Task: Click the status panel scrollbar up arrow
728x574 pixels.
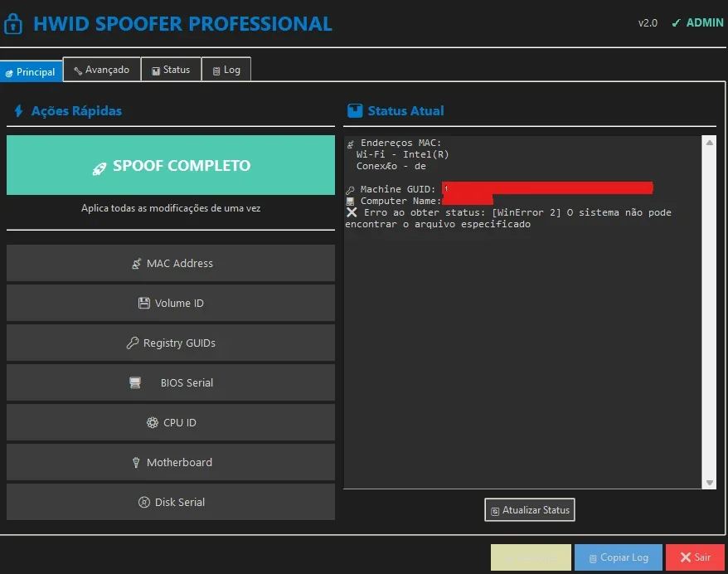Action: pyautogui.click(x=710, y=143)
